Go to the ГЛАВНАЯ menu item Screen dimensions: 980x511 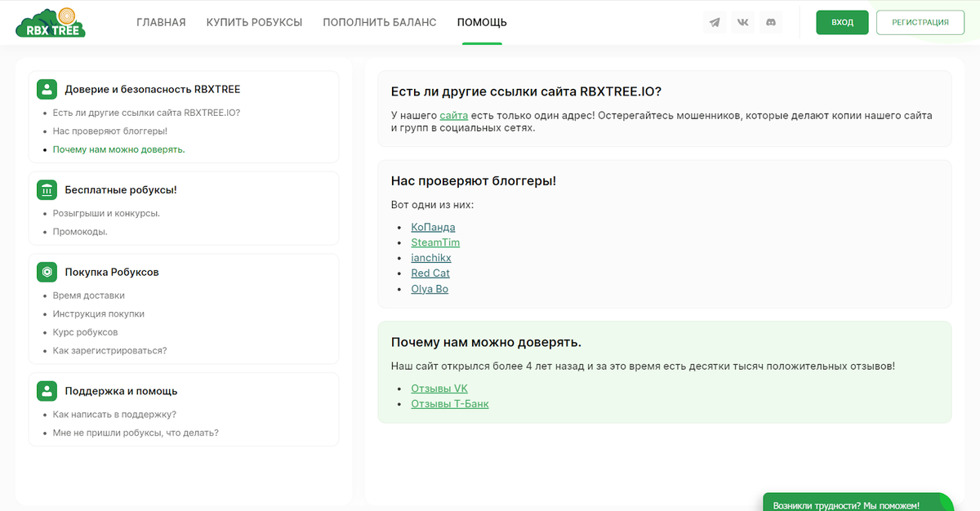coord(161,22)
